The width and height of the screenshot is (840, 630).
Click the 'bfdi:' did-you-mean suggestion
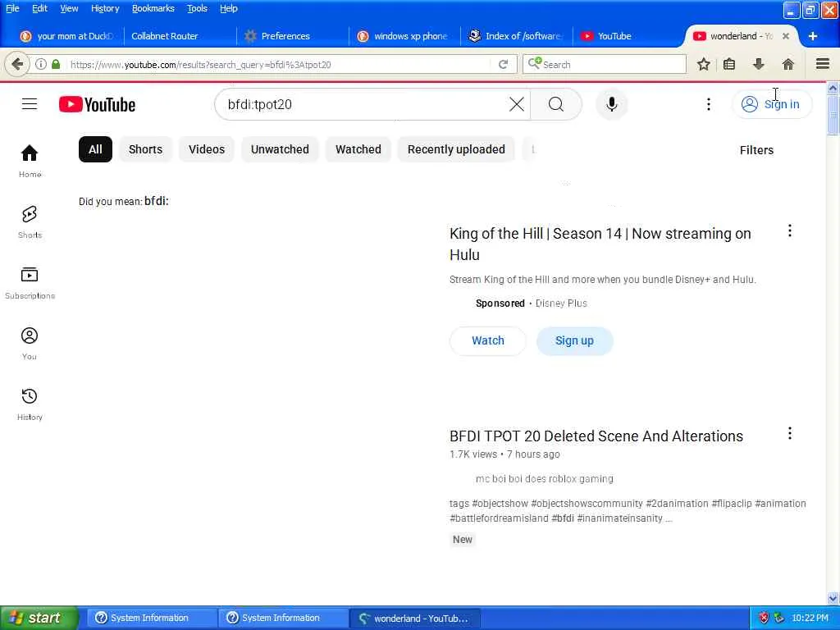(157, 201)
